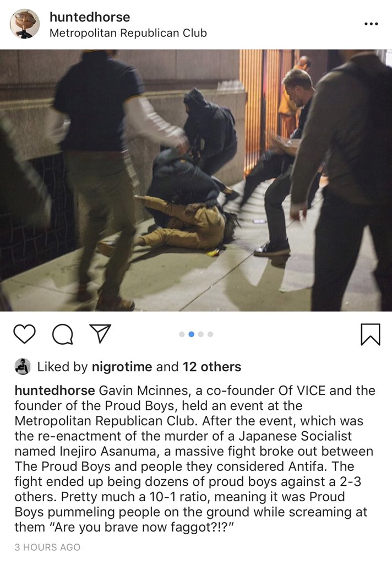The image size is (392, 564).
Task: Open huntedhorse username in post header
Action: 90,17
